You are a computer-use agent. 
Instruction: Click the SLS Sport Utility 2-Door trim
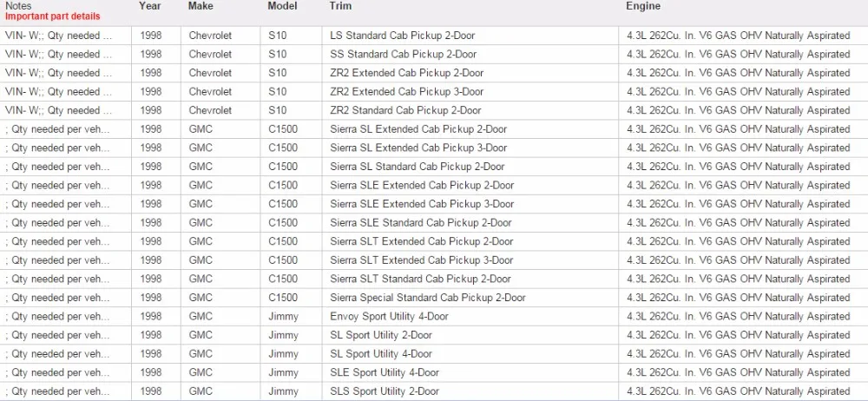point(385,391)
